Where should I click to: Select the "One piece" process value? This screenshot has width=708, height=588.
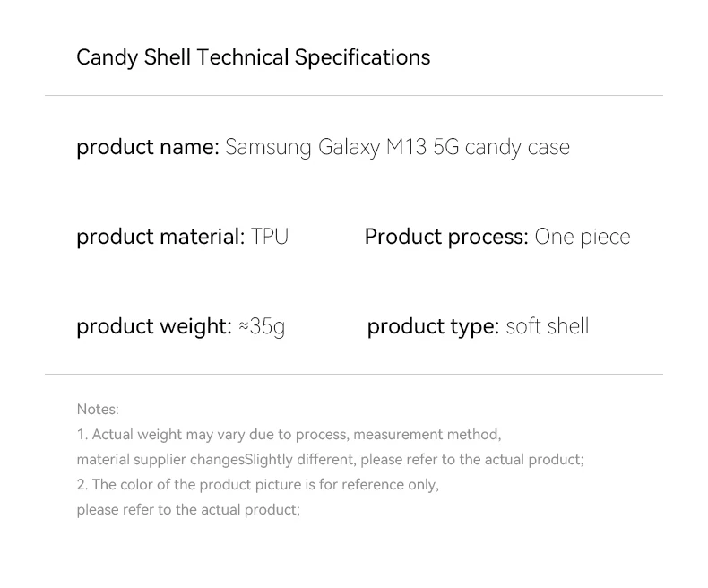(x=583, y=237)
